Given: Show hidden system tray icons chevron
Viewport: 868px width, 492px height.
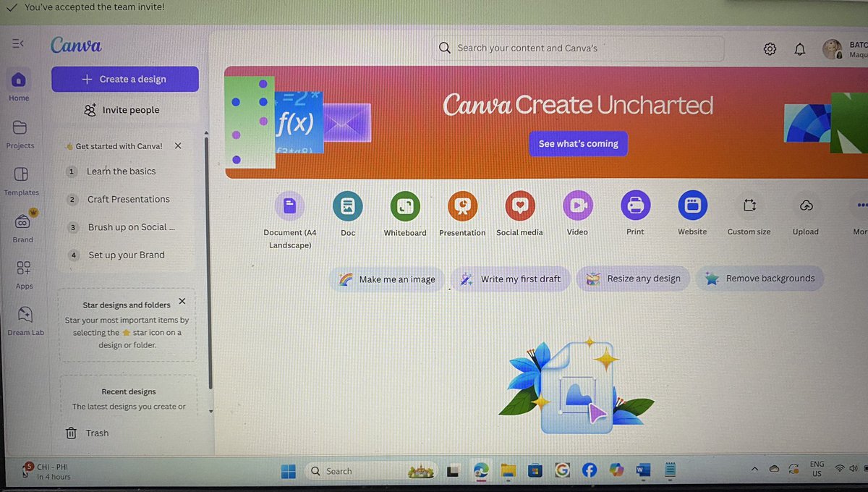Looking at the screenshot, I should point(755,469).
